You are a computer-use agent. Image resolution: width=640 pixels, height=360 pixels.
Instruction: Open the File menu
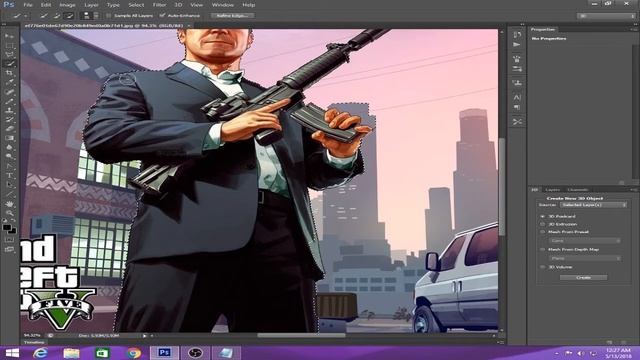click(x=28, y=5)
